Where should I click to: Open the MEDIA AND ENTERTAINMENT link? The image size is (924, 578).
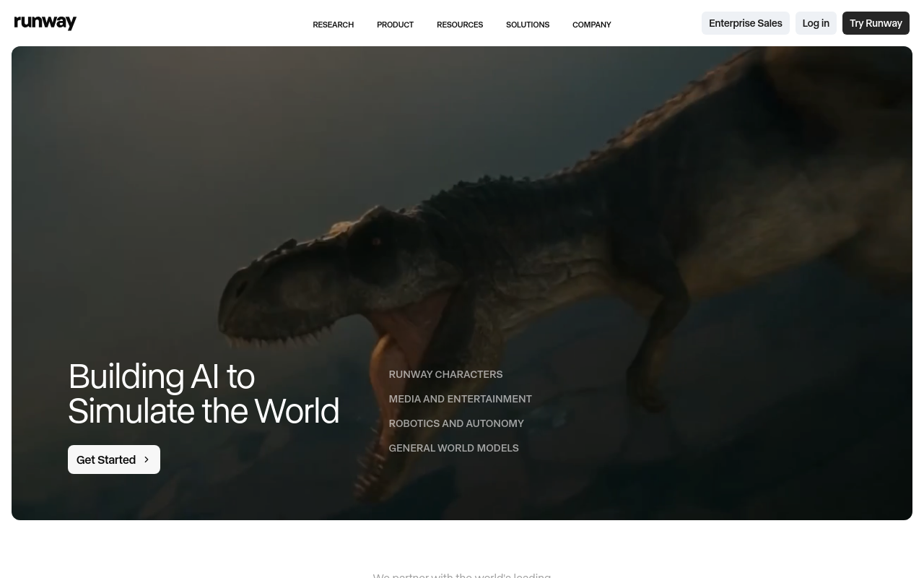point(460,399)
